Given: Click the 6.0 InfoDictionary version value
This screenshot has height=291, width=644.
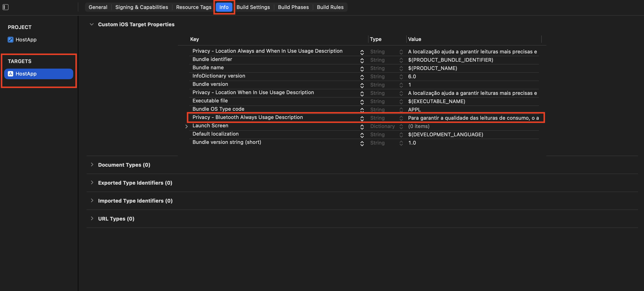Looking at the screenshot, I should [412, 77].
